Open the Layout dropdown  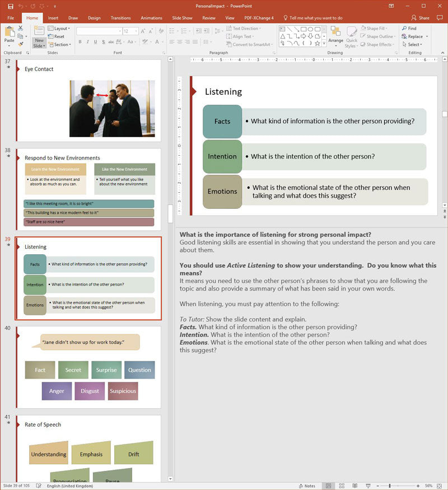(x=59, y=29)
